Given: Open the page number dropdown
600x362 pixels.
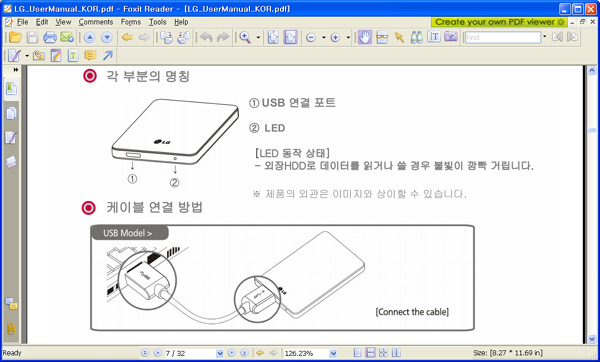Looking at the screenshot, I should pyautogui.click(x=220, y=353).
